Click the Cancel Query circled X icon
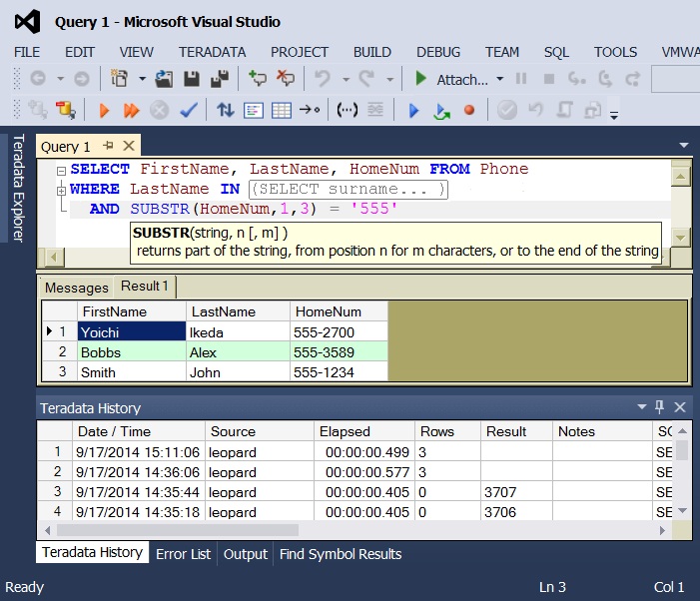The width and height of the screenshot is (700, 601). (x=160, y=110)
